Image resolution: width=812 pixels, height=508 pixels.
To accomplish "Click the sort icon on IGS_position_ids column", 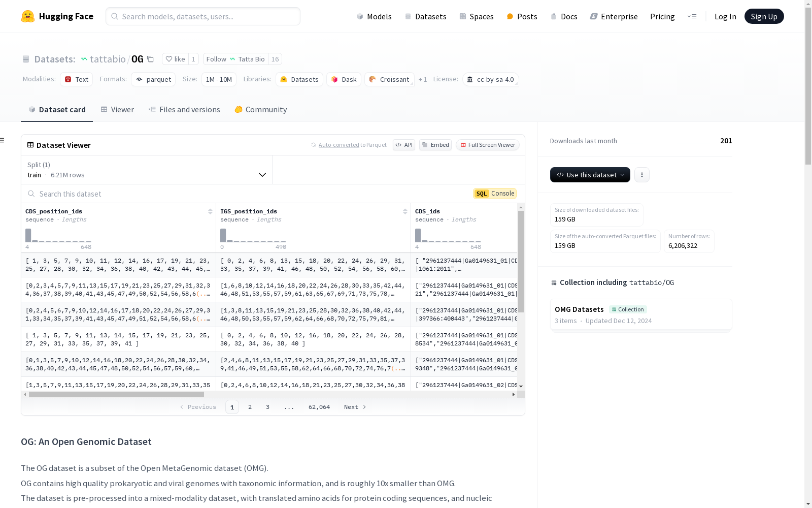I will pyautogui.click(x=405, y=211).
